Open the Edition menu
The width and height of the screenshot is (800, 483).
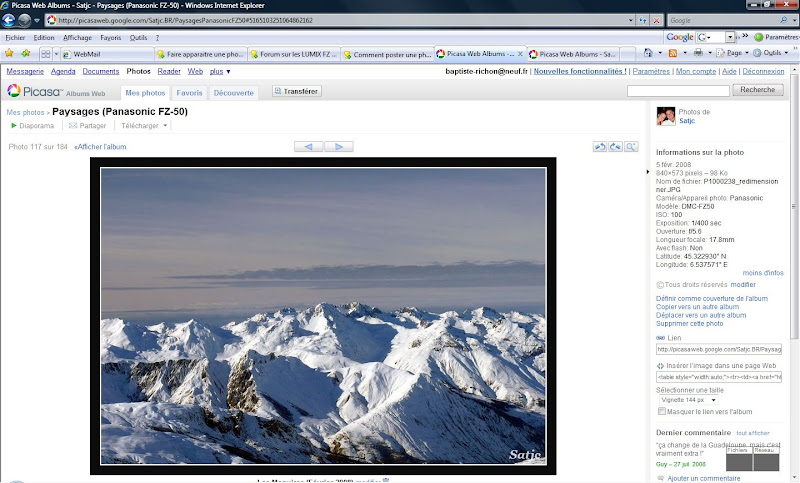(x=44, y=38)
